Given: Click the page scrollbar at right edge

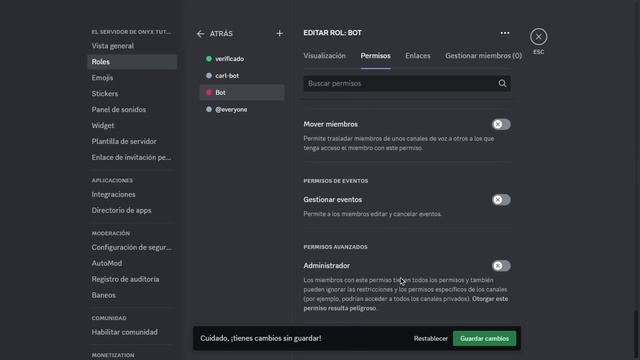Looking at the screenshot, I should (x=636, y=333).
